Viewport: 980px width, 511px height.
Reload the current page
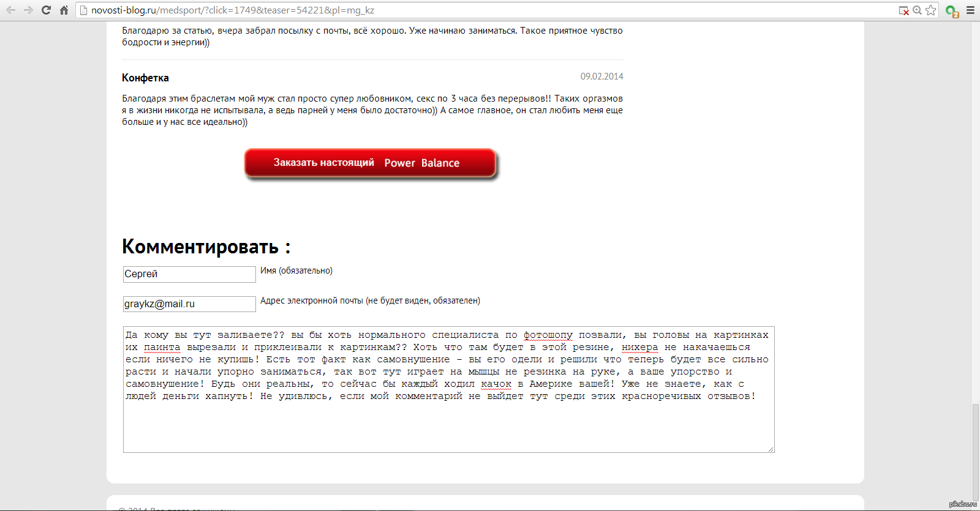(46, 10)
